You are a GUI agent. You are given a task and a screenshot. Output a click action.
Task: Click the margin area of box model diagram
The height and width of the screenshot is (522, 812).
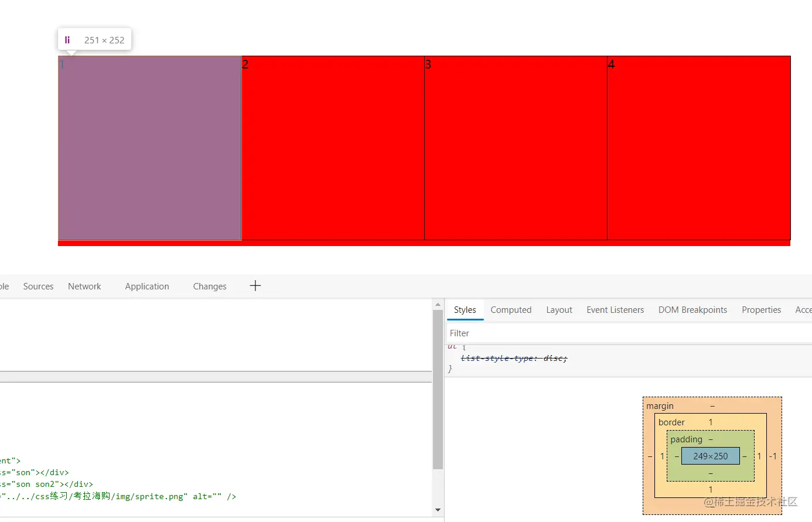point(660,405)
